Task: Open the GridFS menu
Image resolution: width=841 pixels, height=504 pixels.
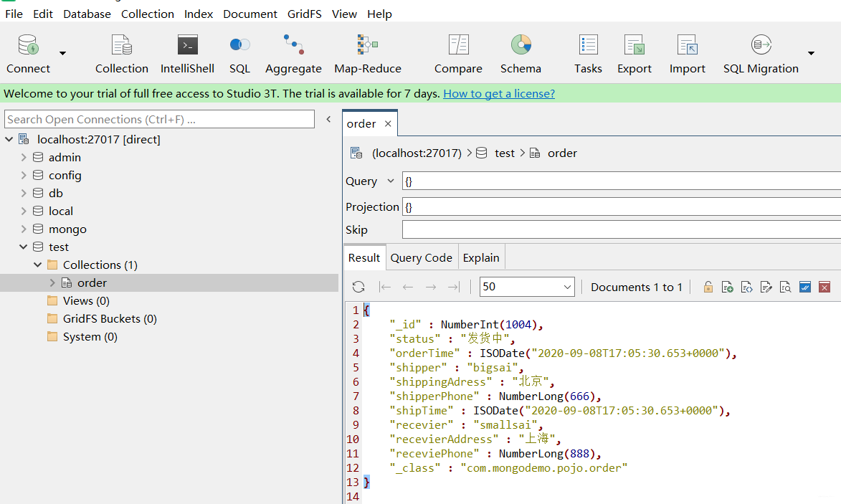Action: coord(304,14)
